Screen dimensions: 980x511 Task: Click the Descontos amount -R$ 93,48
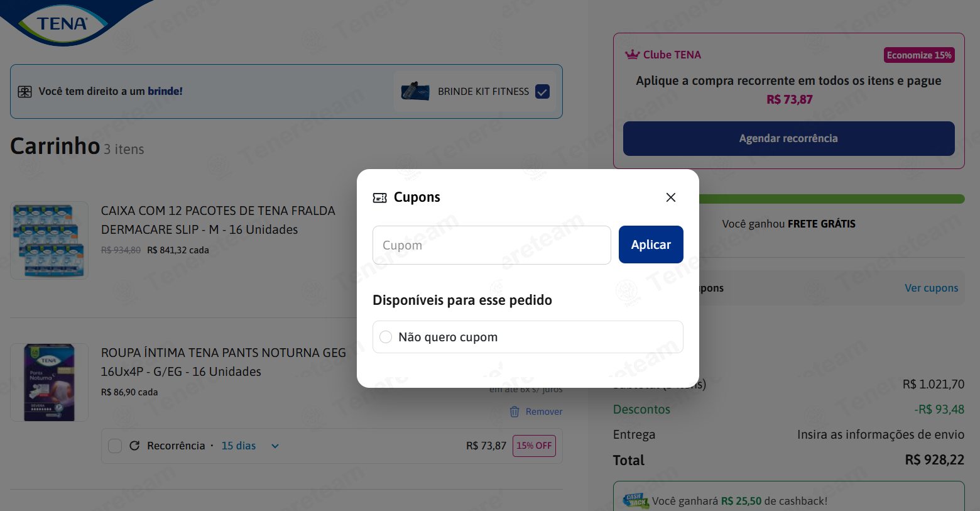(939, 409)
